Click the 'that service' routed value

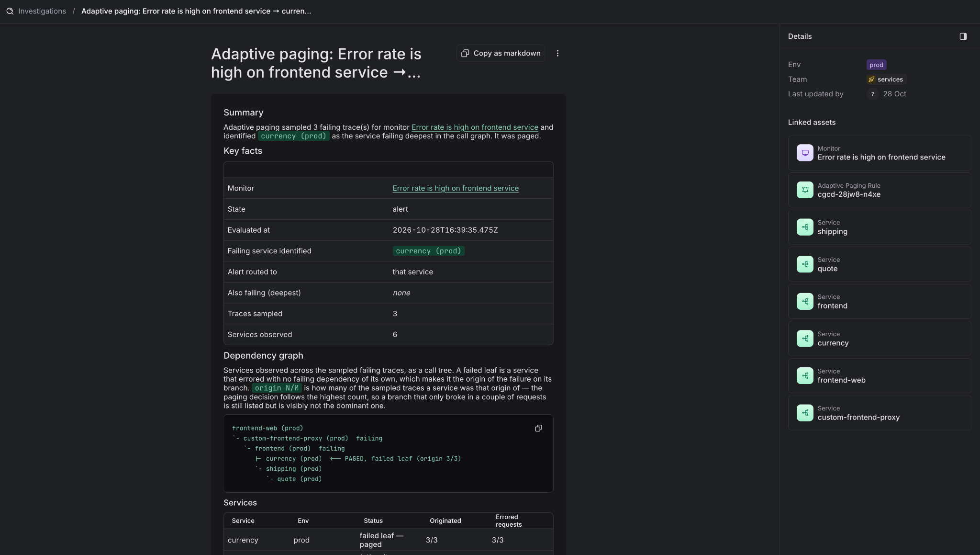click(412, 272)
